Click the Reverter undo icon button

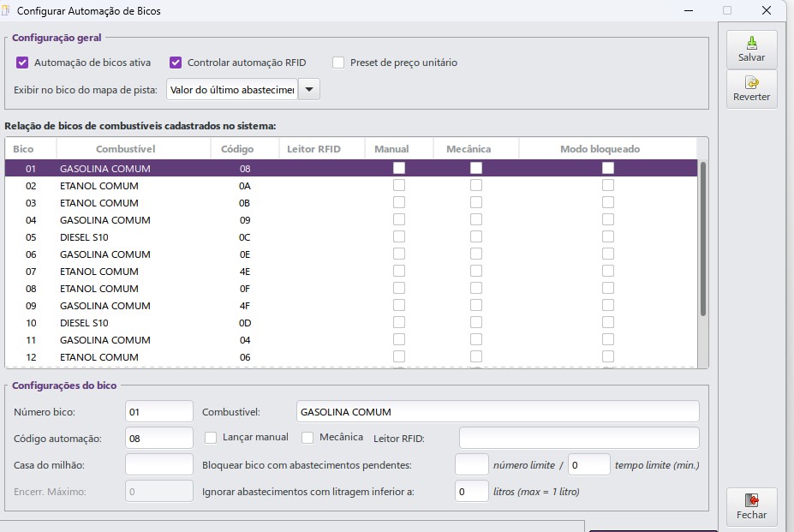pos(751,89)
